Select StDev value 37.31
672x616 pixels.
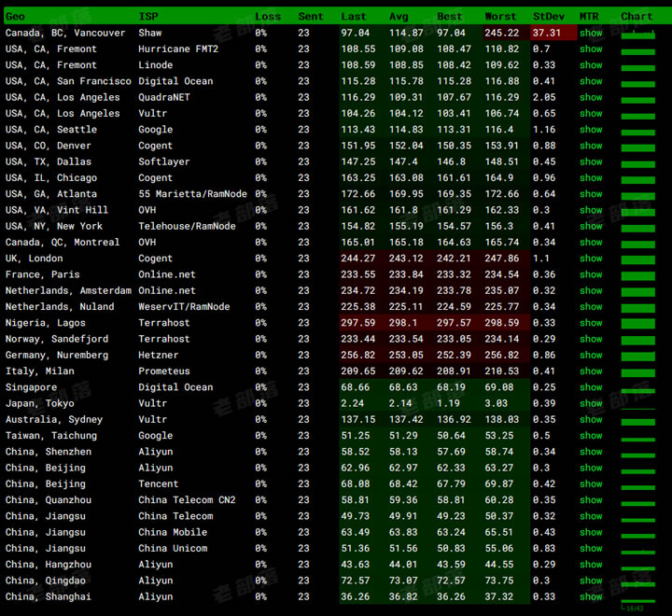(546, 33)
